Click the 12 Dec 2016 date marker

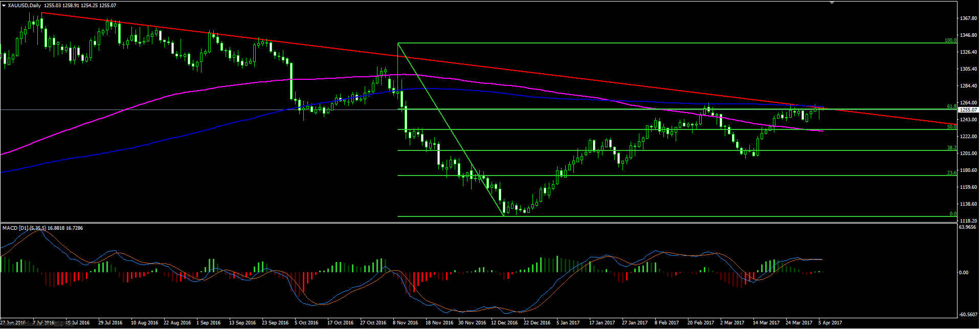pos(504,323)
